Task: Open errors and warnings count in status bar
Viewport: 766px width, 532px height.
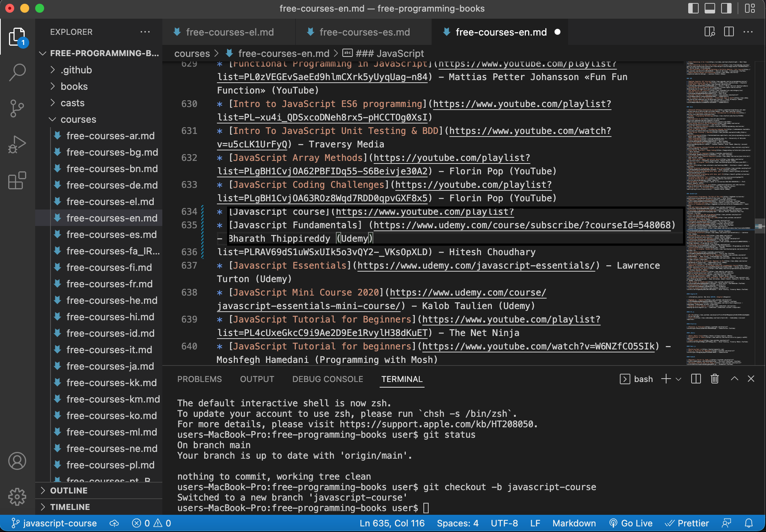Action: click(151, 523)
